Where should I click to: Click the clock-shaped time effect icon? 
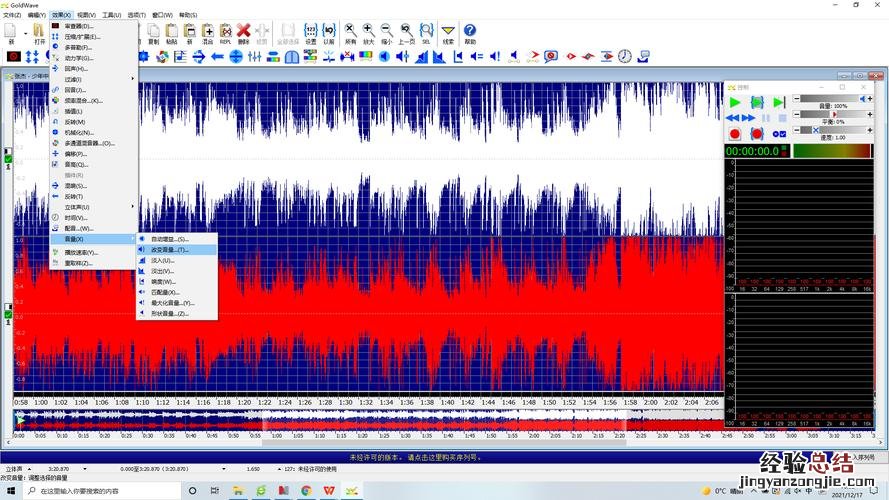pyautogui.click(x=56, y=217)
